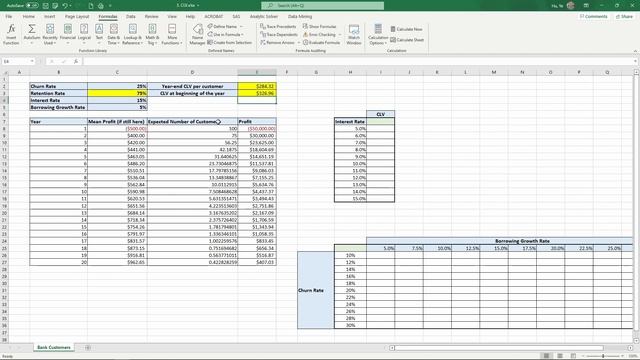Open the file name dropdown in title bar
Screen dimensions: 640x360
198,6
